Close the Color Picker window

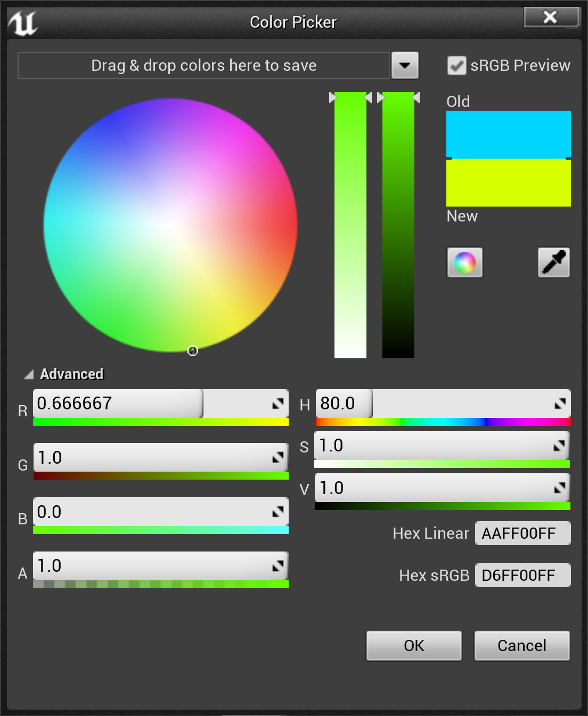551,17
